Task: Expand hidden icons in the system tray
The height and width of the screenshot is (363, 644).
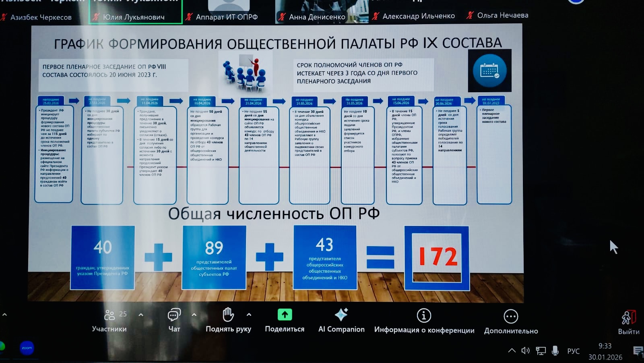Action: 511,351
